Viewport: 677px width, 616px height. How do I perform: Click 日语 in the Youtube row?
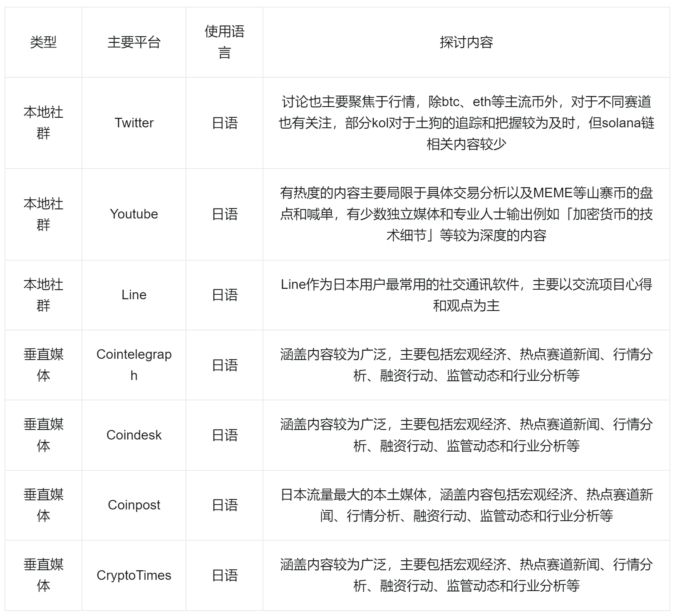pos(225,214)
